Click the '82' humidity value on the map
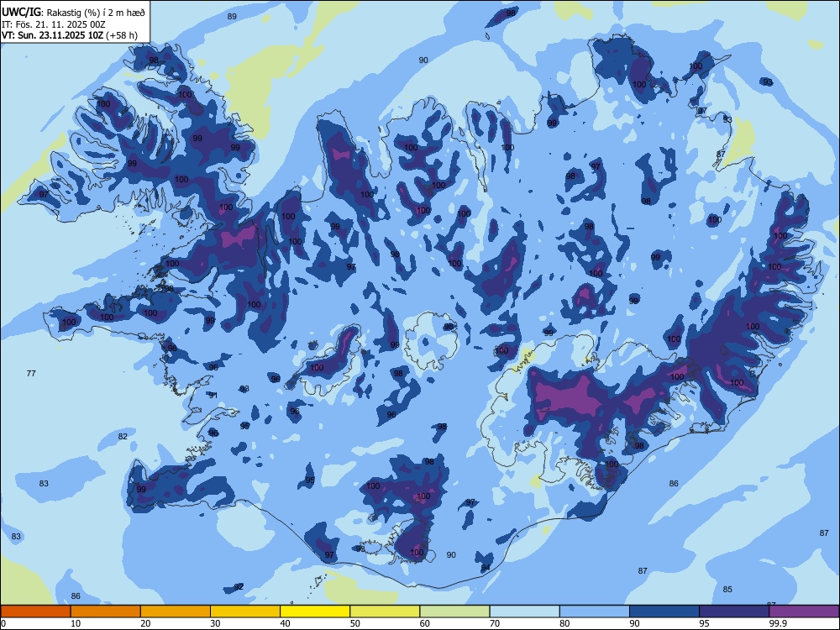The height and width of the screenshot is (630, 840). click(x=123, y=437)
